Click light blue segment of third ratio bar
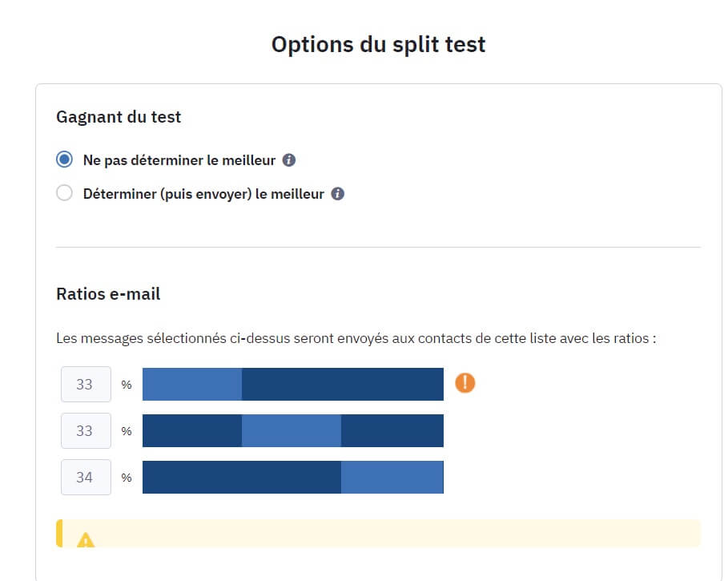Screen dimensions: 728x581 tap(392, 478)
